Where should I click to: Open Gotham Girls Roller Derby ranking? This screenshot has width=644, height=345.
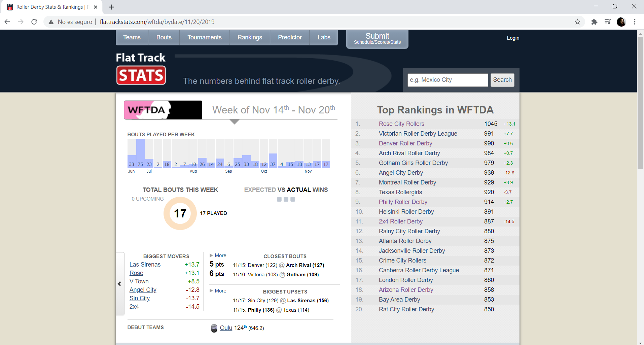point(413,163)
